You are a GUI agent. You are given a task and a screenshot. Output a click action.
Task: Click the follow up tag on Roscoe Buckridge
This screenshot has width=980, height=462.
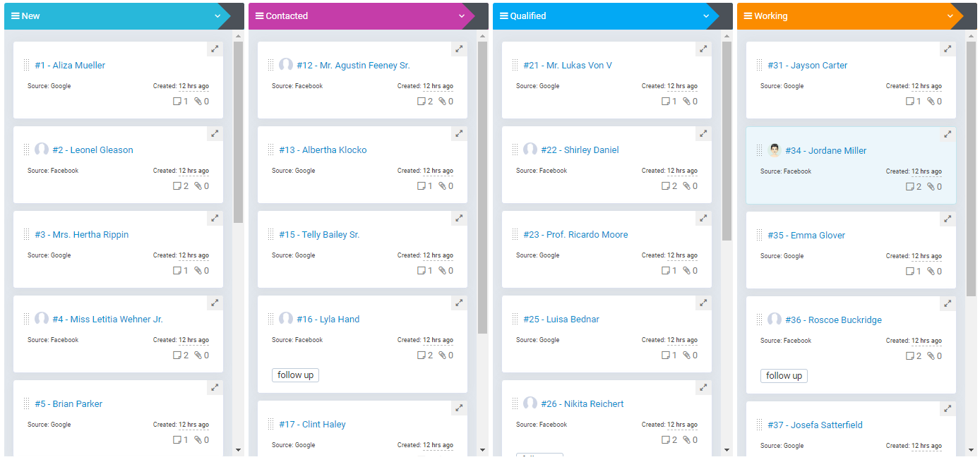pyautogui.click(x=784, y=376)
